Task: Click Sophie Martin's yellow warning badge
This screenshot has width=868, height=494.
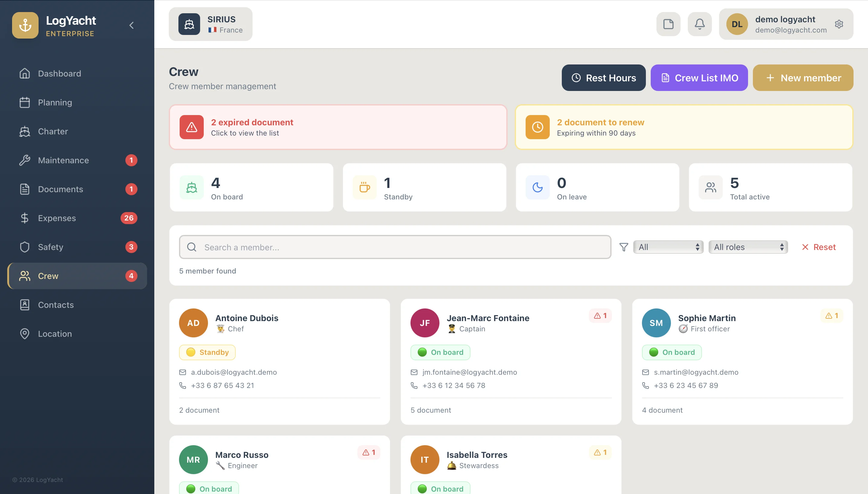Action: [x=832, y=316]
